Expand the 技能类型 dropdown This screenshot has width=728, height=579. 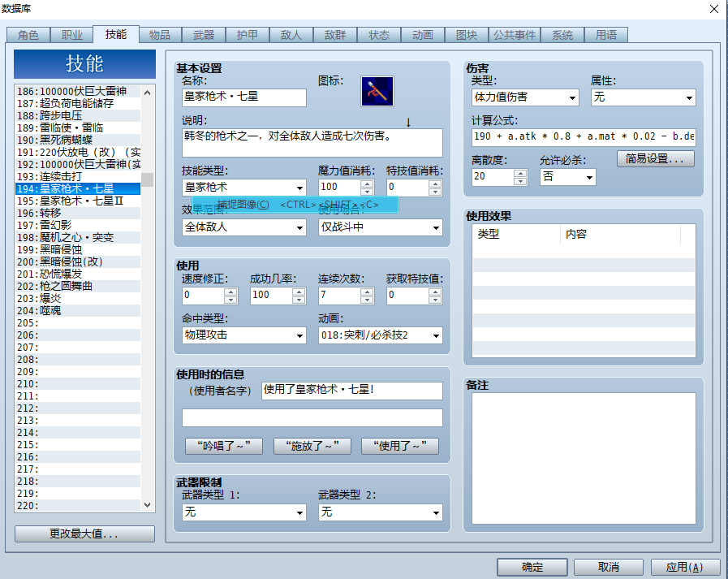pos(243,188)
